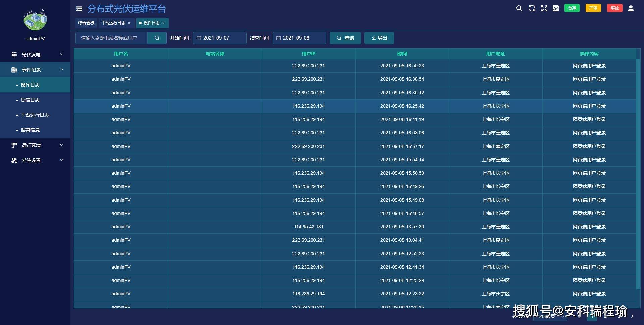The image size is (644, 325).
Task: Select the row timed 2021-09-08 16:50:23
Action: (x=355, y=66)
